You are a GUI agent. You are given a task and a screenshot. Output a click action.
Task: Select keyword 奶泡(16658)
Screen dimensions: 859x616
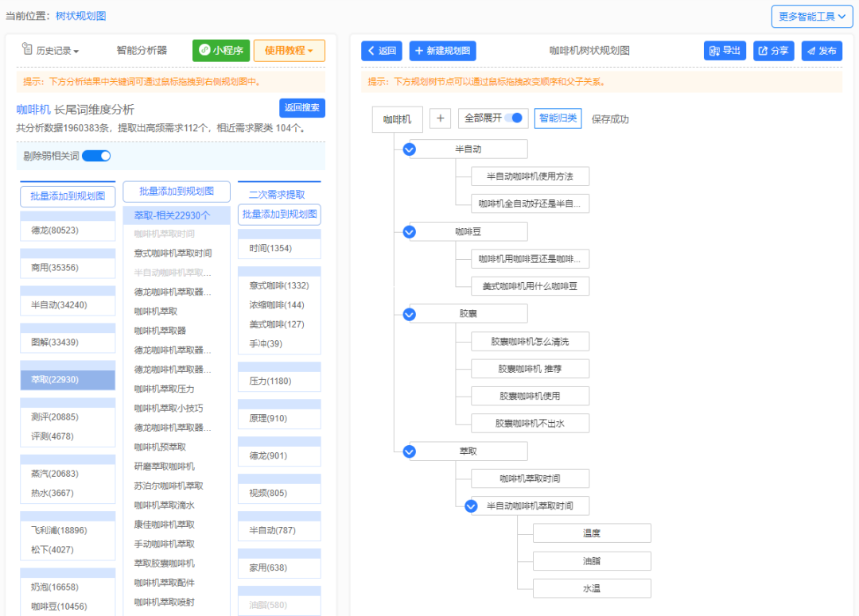(55, 587)
